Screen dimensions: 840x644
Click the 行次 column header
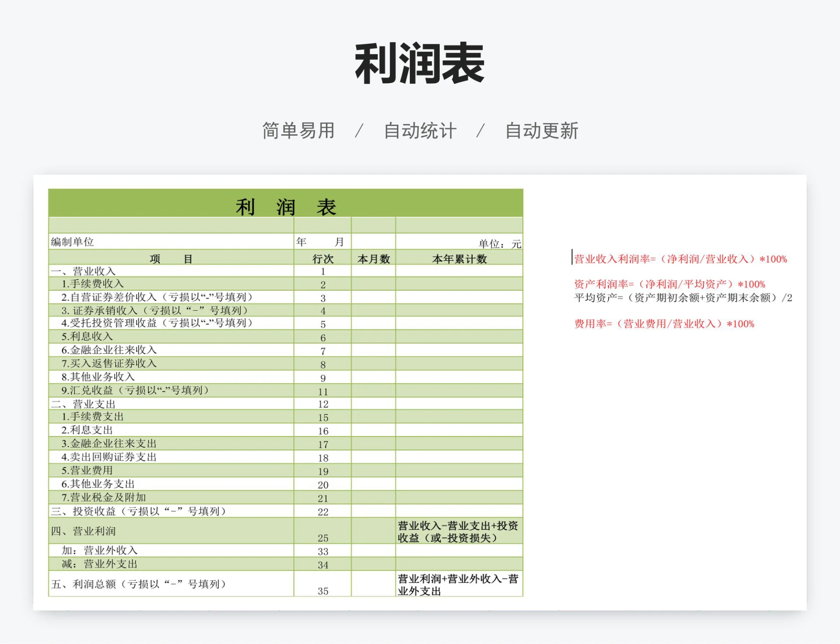pos(322,258)
